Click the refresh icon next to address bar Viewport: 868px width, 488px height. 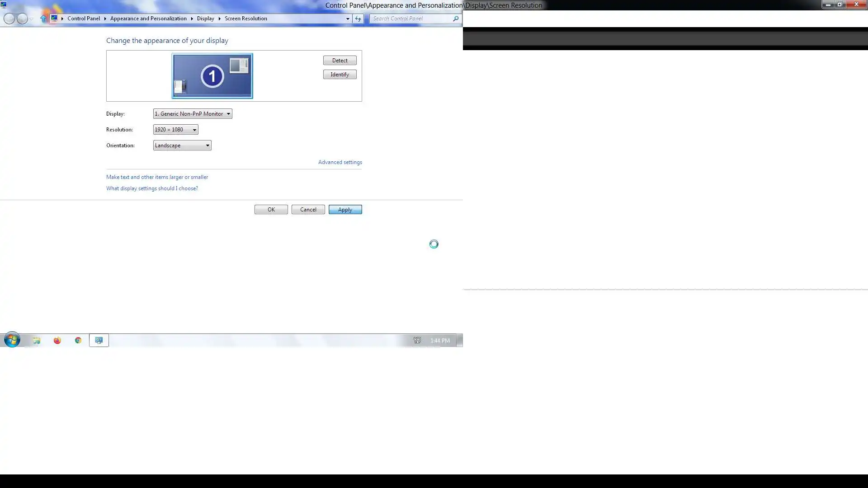(x=358, y=19)
